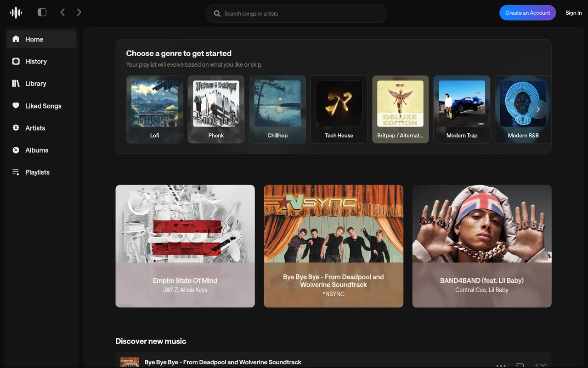Image resolution: width=588 pixels, height=368 pixels.
Task: Open the History icon in sidebar
Action: (16, 61)
